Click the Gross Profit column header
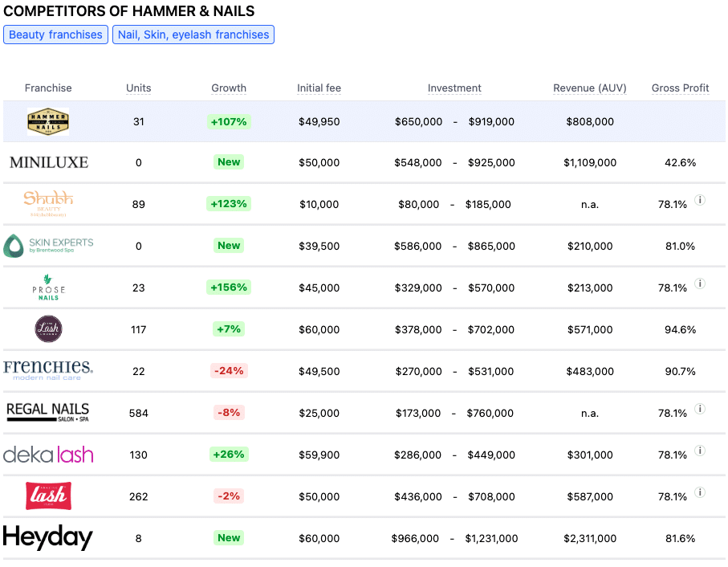 tap(680, 88)
